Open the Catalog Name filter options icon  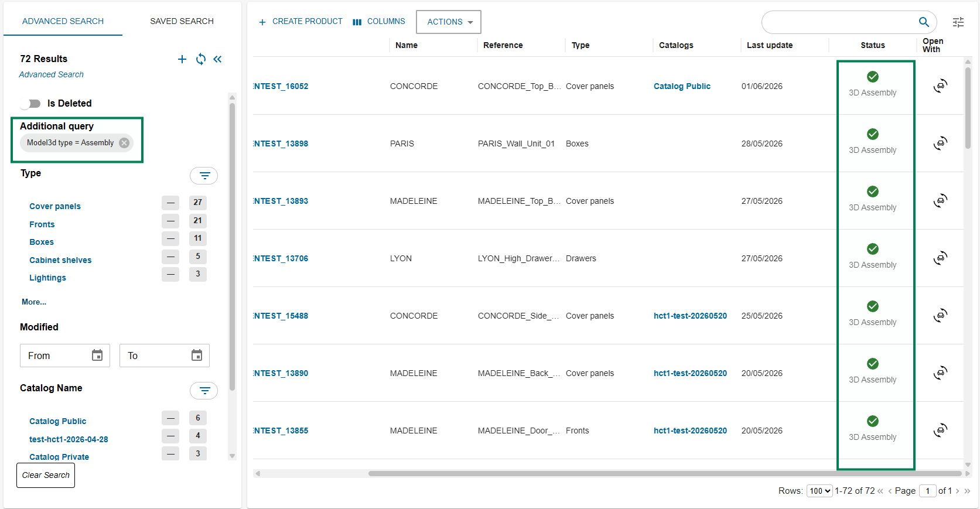204,391
